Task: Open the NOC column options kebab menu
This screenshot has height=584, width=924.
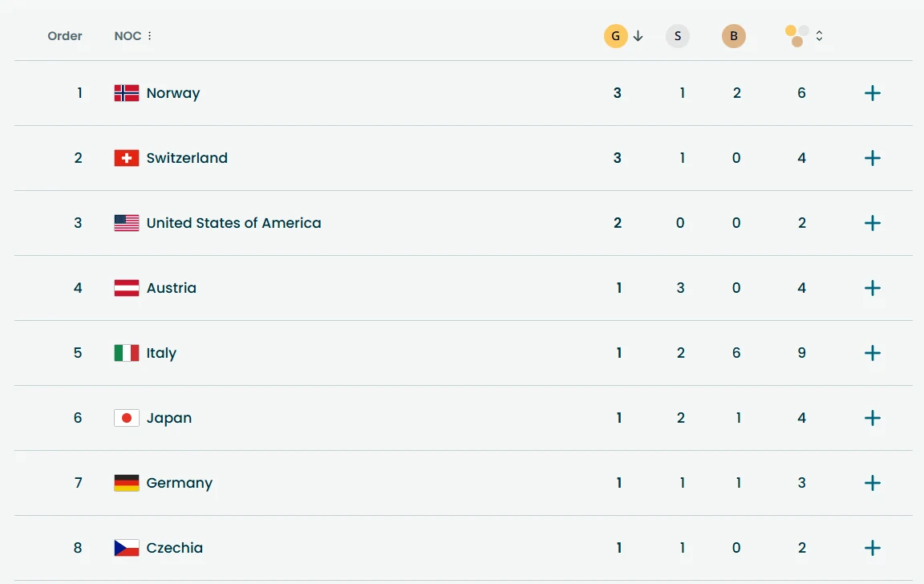Action: pos(149,35)
